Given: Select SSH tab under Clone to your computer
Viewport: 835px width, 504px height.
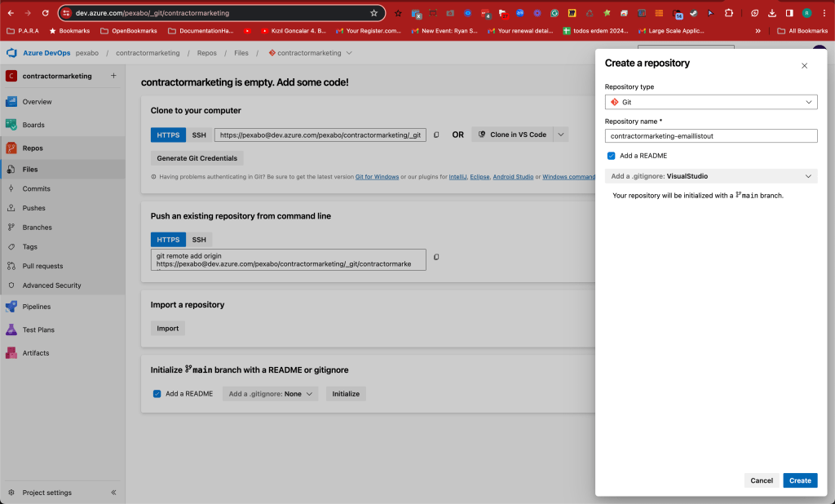Looking at the screenshot, I should coord(199,135).
